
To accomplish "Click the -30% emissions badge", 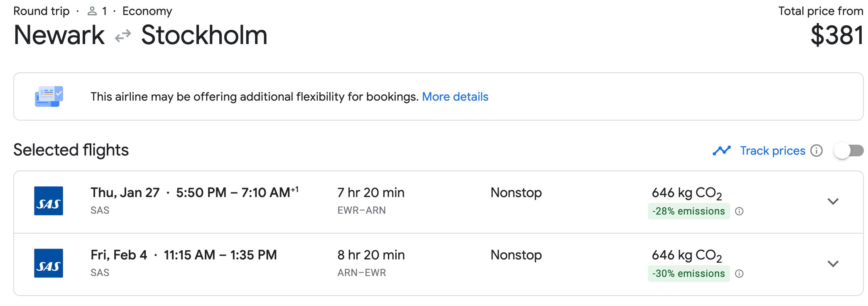I will pyautogui.click(x=688, y=274).
